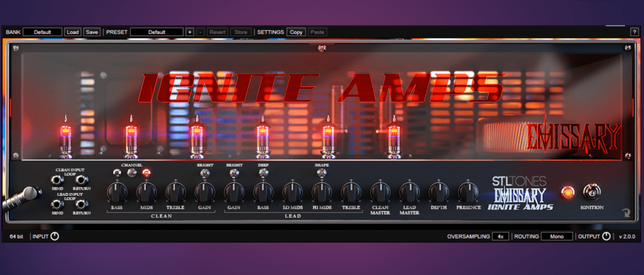The width and height of the screenshot is (644, 275).
Task: Click the BANK label text
Action: coord(13,32)
